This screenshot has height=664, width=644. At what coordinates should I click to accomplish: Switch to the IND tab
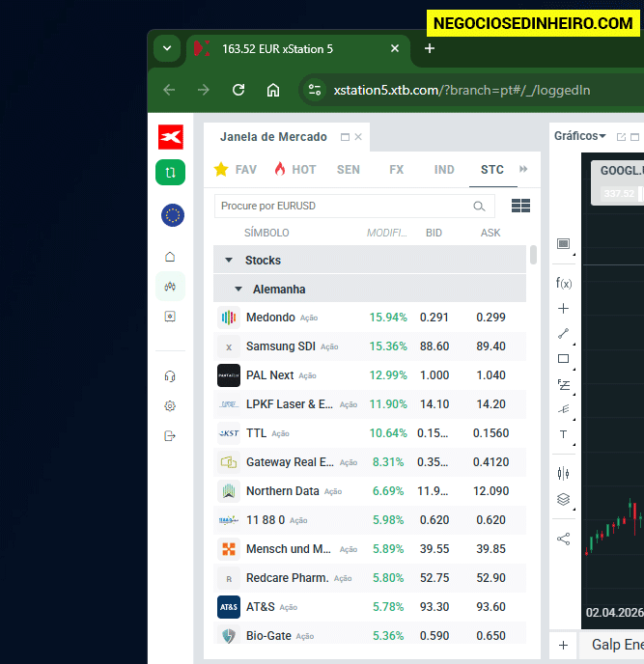click(x=444, y=170)
